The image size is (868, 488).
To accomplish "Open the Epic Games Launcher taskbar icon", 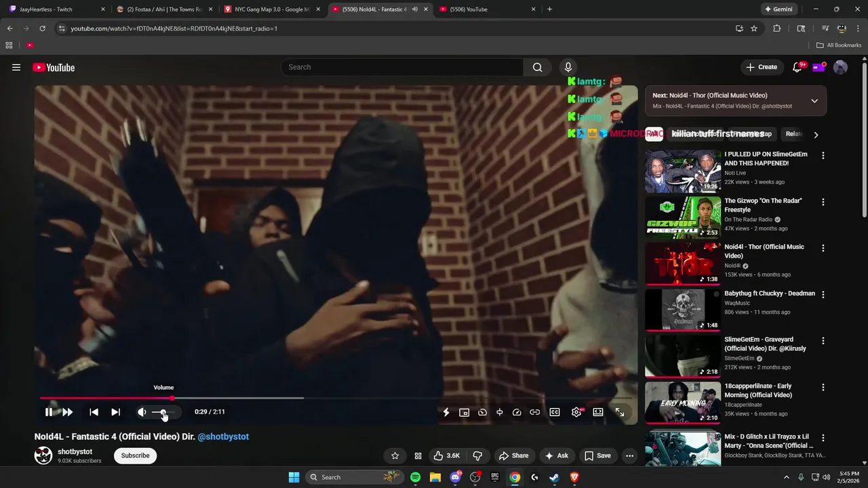I will pos(495,477).
